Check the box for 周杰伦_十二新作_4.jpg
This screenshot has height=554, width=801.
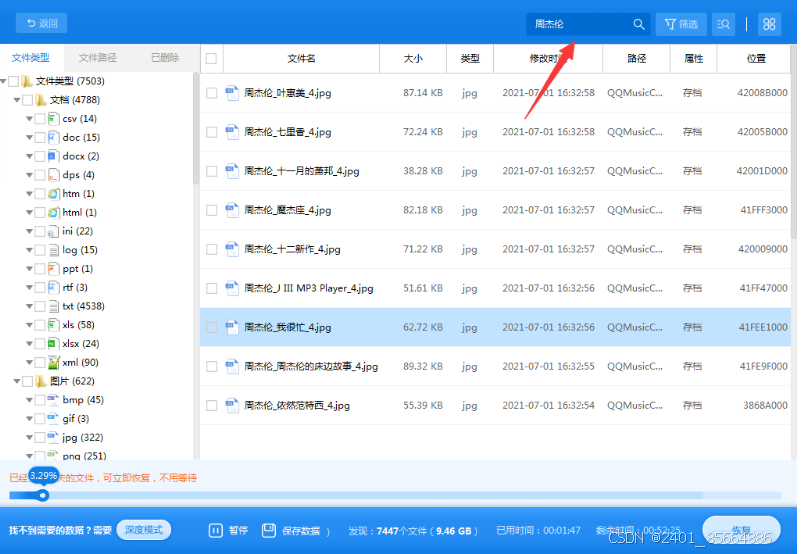point(211,249)
